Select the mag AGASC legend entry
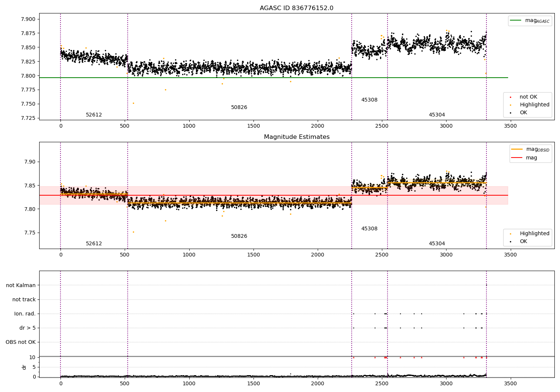 click(x=530, y=21)
